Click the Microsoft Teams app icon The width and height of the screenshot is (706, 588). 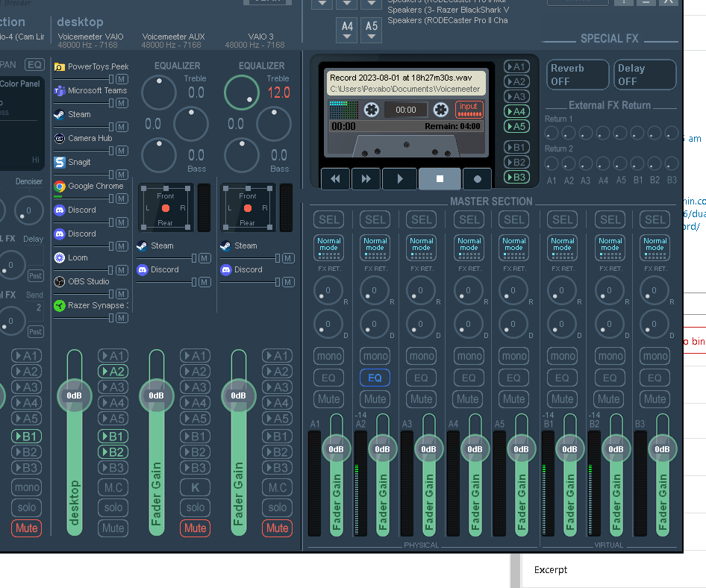60,91
